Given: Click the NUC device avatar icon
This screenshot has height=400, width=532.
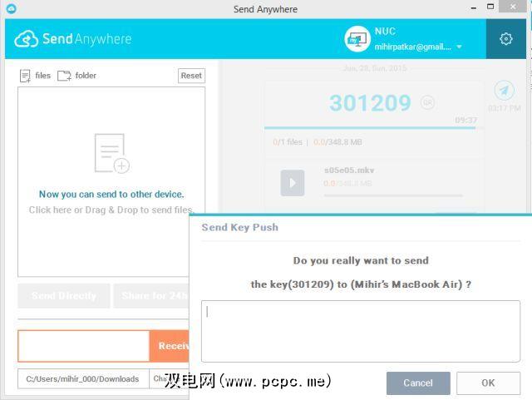Looking at the screenshot, I should coord(357,39).
